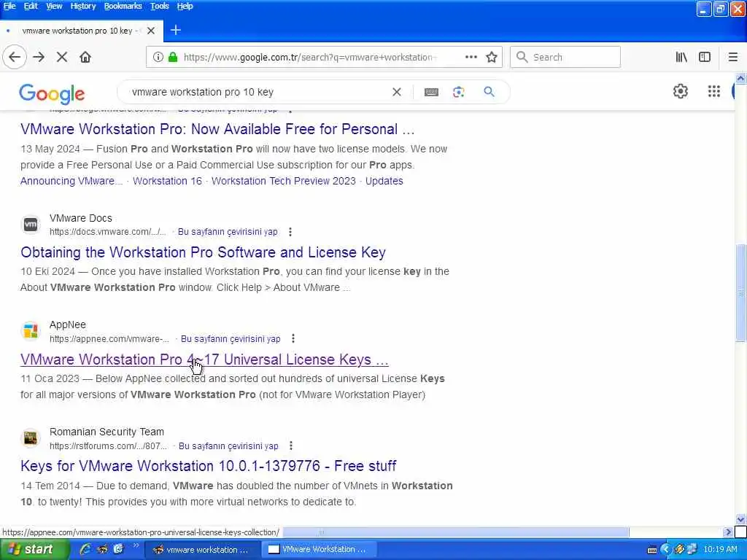Open Google virtual keyboard input tool

coord(431,92)
